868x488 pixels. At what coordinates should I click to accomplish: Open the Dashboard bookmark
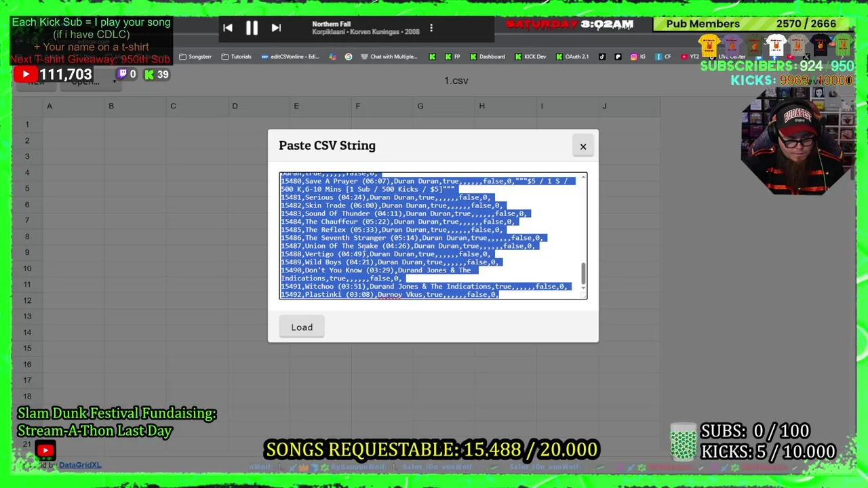tap(488, 57)
